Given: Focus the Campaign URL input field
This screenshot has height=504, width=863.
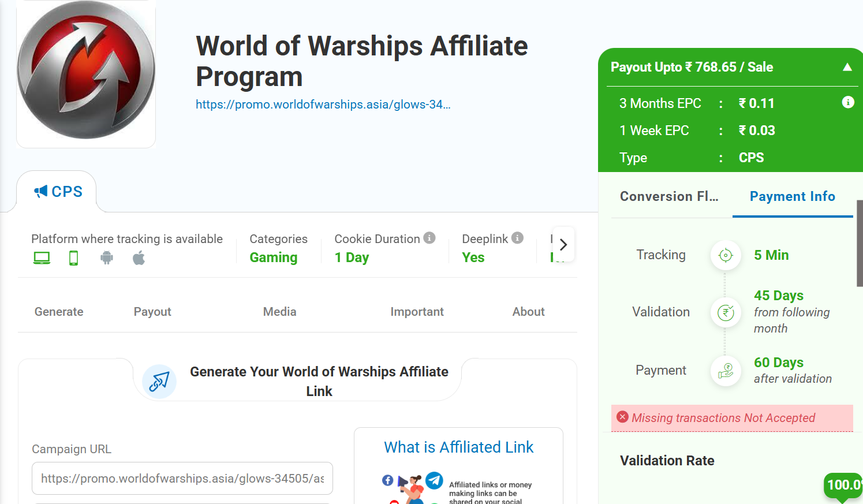Looking at the screenshot, I should pyautogui.click(x=182, y=478).
